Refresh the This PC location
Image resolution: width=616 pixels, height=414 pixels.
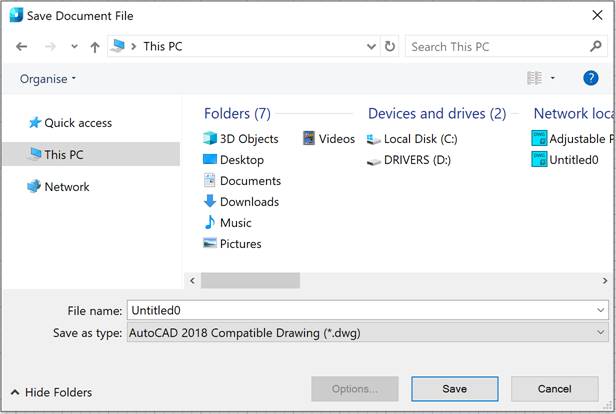(390, 47)
